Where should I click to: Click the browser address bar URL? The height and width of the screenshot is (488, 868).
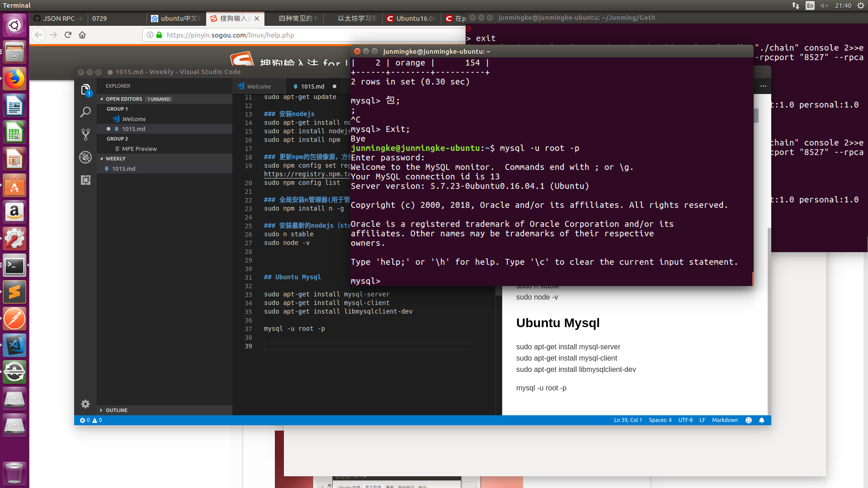(230, 35)
